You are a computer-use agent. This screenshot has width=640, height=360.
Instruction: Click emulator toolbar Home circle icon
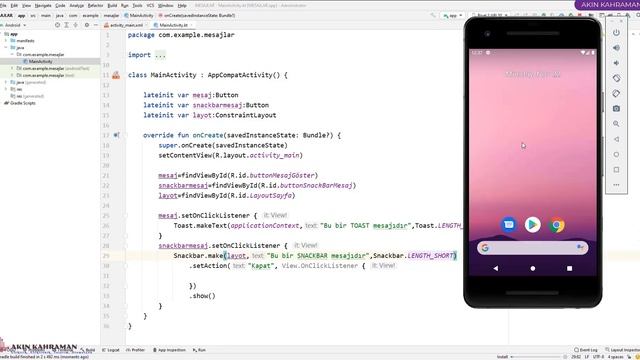616,154
